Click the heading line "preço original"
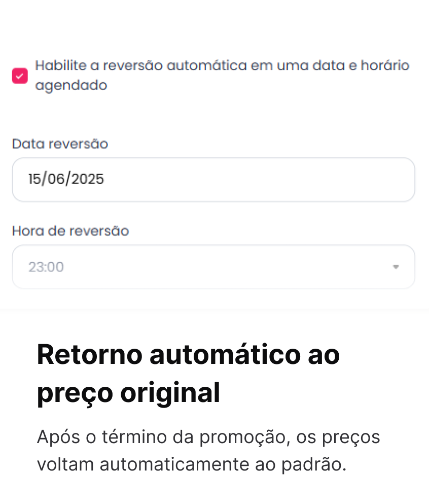The height and width of the screenshot is (504, 429). (128, 392)
